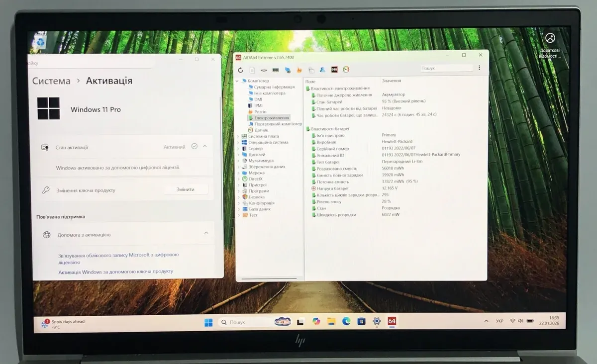597x364 pixels.
Task: Click the disk benchmark toolbar icon
Action: click(x=264, y=70)
